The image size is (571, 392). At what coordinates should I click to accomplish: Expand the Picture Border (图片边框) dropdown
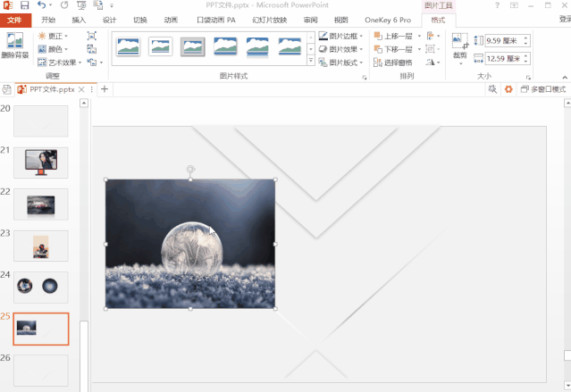coord(340,37)
